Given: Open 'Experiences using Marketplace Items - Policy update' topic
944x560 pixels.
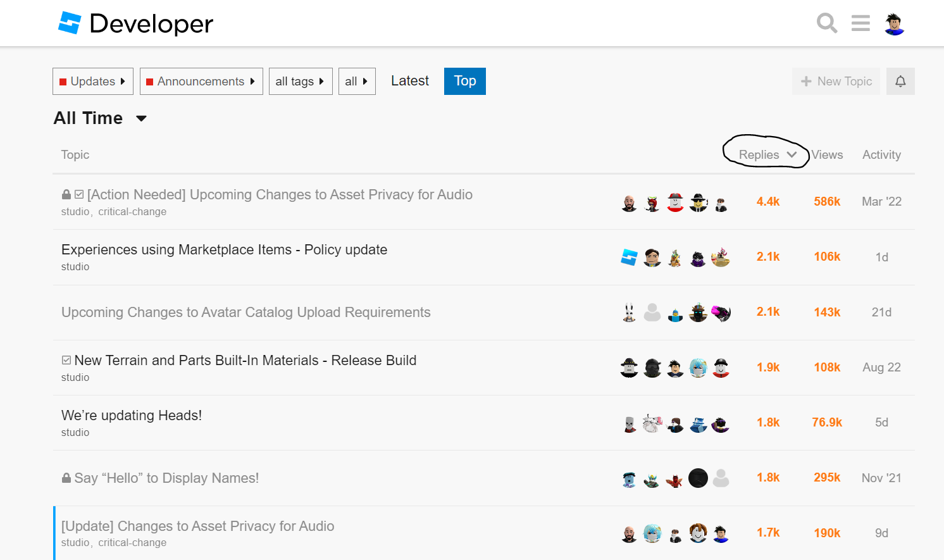Looking at the screenshot, I should (224, 249).
